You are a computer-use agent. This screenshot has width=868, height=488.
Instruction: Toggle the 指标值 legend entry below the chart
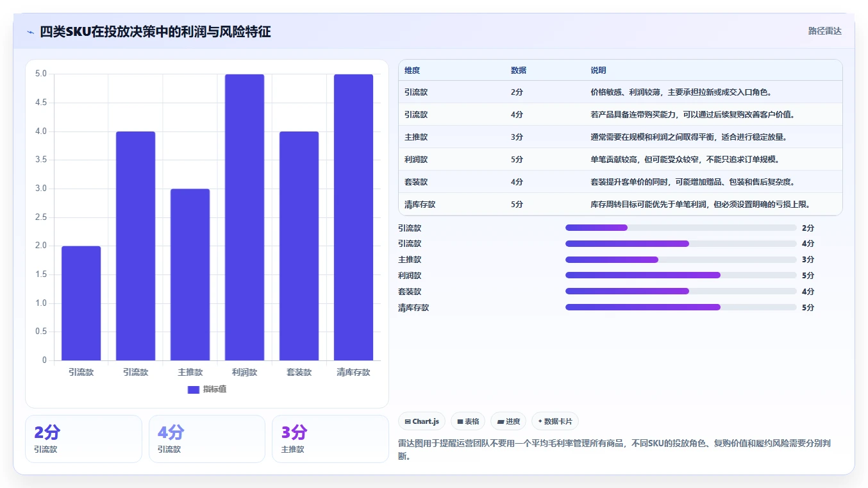coord(207,389)
